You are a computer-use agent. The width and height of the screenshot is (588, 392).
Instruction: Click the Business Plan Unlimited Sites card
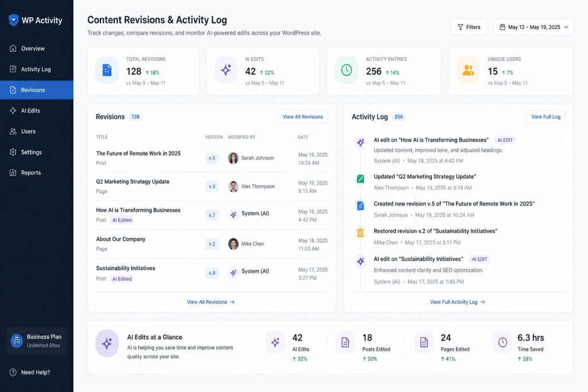click(37, 341)
